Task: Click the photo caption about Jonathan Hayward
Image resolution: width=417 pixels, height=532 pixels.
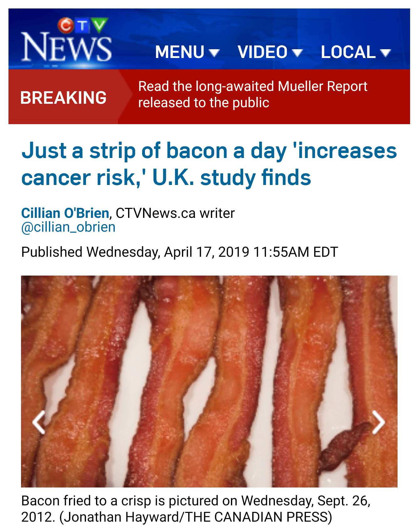Action: (x=196, y=509)
